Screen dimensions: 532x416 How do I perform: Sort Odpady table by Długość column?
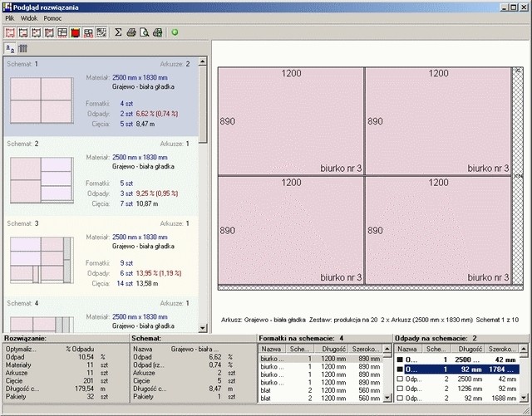pyautogui.click(x=468, y=349)
